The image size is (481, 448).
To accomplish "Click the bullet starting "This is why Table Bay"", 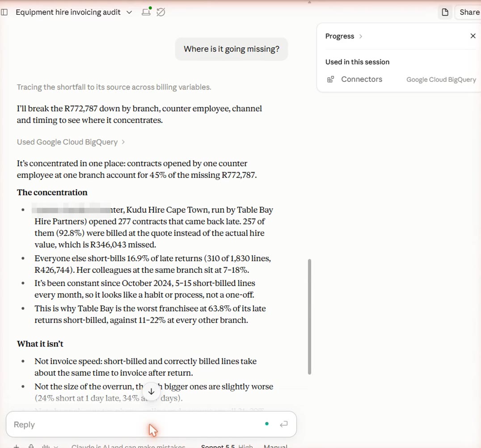I will pos(150,314).
